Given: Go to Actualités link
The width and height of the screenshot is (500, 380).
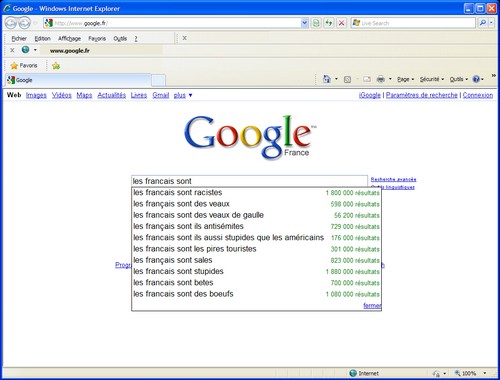Looking at the screenshot, I should [111, 95].
